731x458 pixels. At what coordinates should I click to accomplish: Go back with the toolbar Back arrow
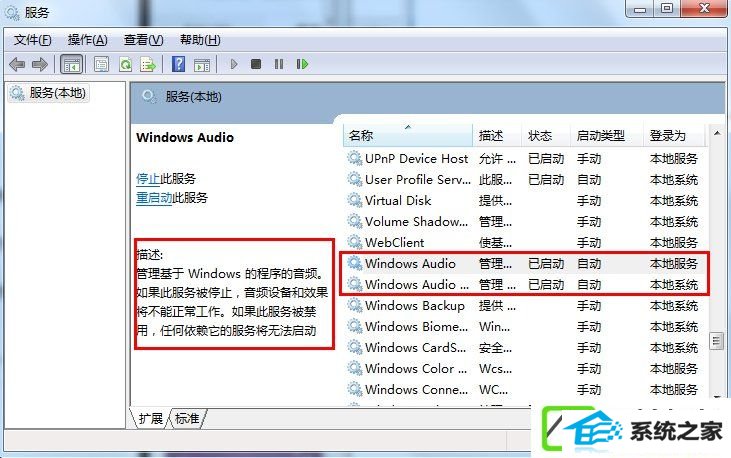coord(17,64)
